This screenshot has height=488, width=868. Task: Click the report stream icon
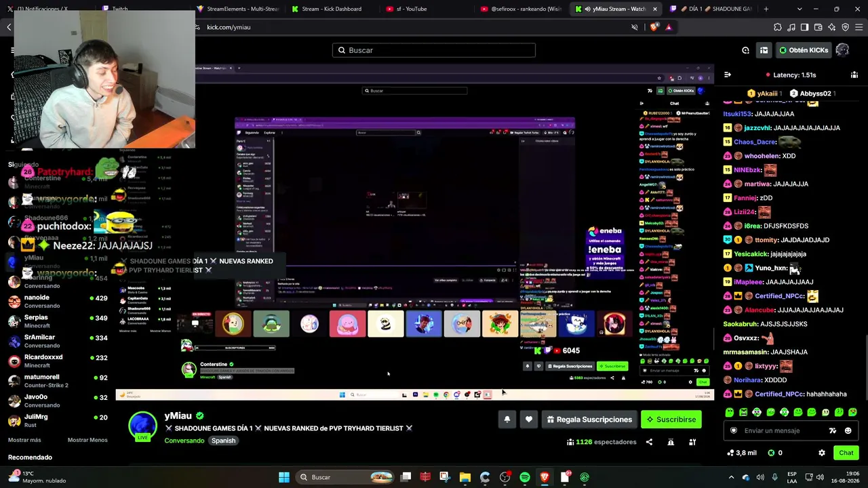click(671, 442)
